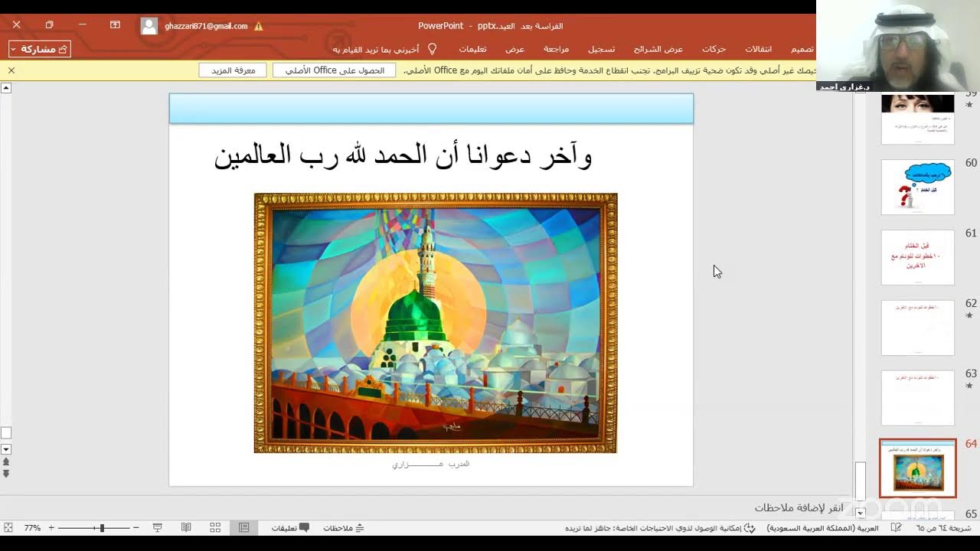Click the notes area انقر لإضافة ملاحظات
This screenshot has width=980, height=551.
(x=799, y=507)
